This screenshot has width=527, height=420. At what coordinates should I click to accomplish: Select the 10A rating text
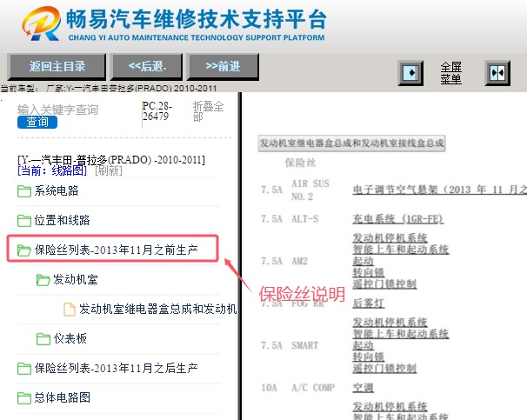tap(270, 388)
